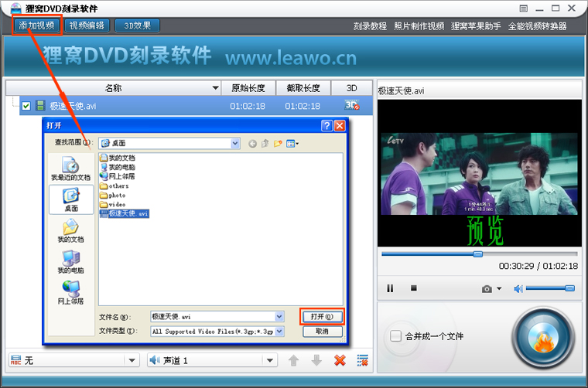The width and height of the screenshot is (588, 388).
Task: Close the 打开 dialog with the red X
Action: tap(340, 125)
